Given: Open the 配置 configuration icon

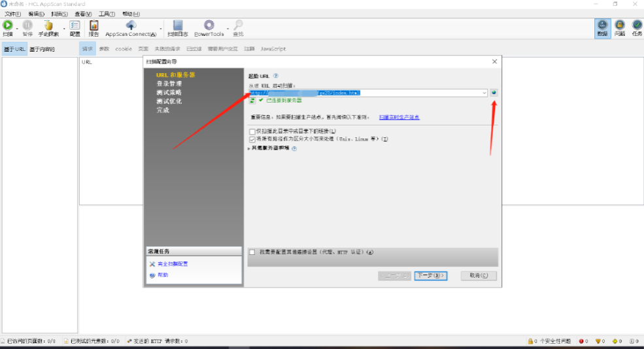Looking at the screenshot, I should 75,25.
